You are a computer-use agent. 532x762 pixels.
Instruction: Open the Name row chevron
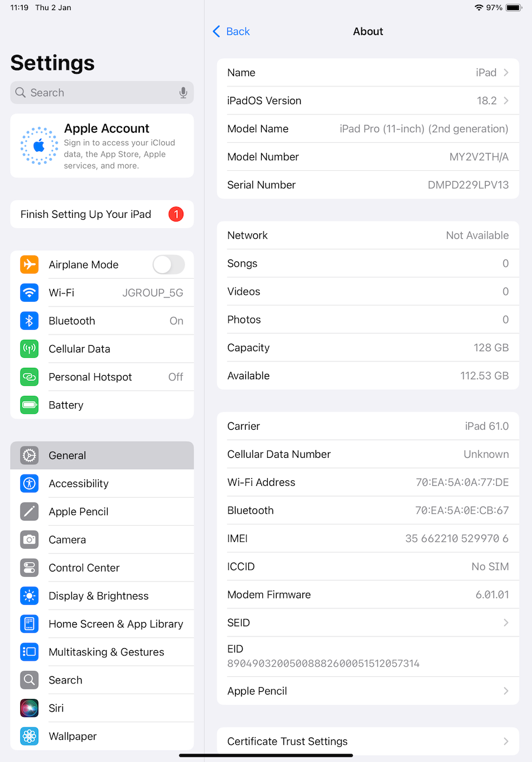pos(506,73)
